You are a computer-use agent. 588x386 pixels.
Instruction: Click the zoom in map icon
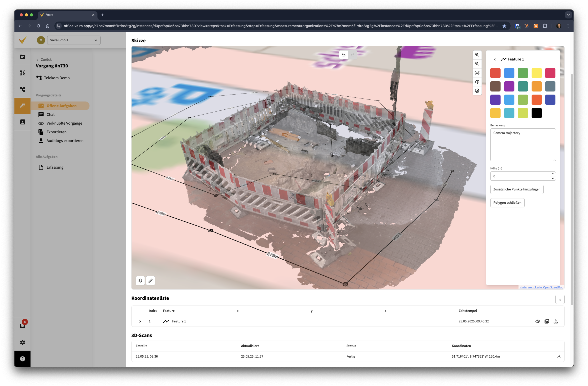point(477,55)
